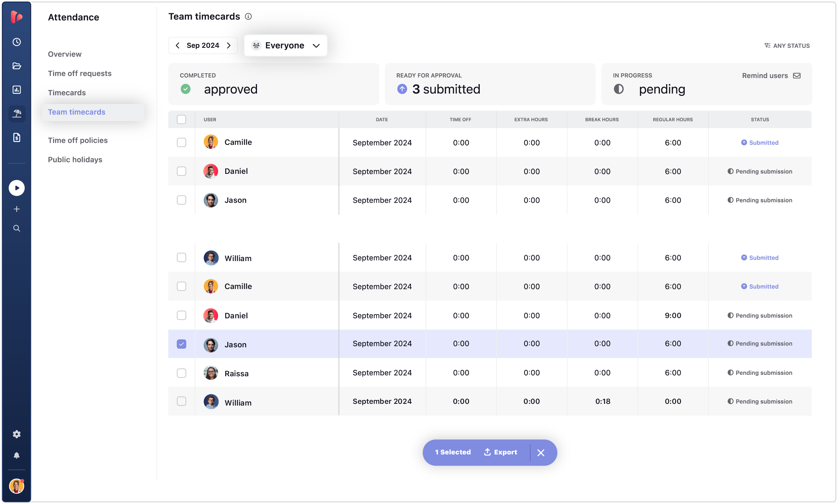
Task: Go to Public holidays section
Action: 75,160
